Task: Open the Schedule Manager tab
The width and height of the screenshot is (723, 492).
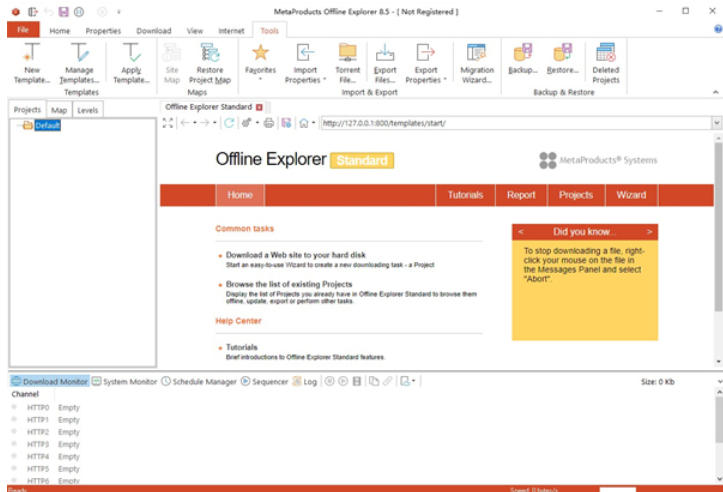Action: point(199,381)
